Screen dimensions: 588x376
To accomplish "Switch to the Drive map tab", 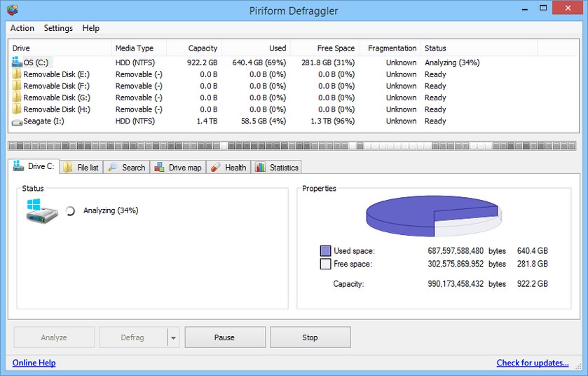I will coord(179,168).
